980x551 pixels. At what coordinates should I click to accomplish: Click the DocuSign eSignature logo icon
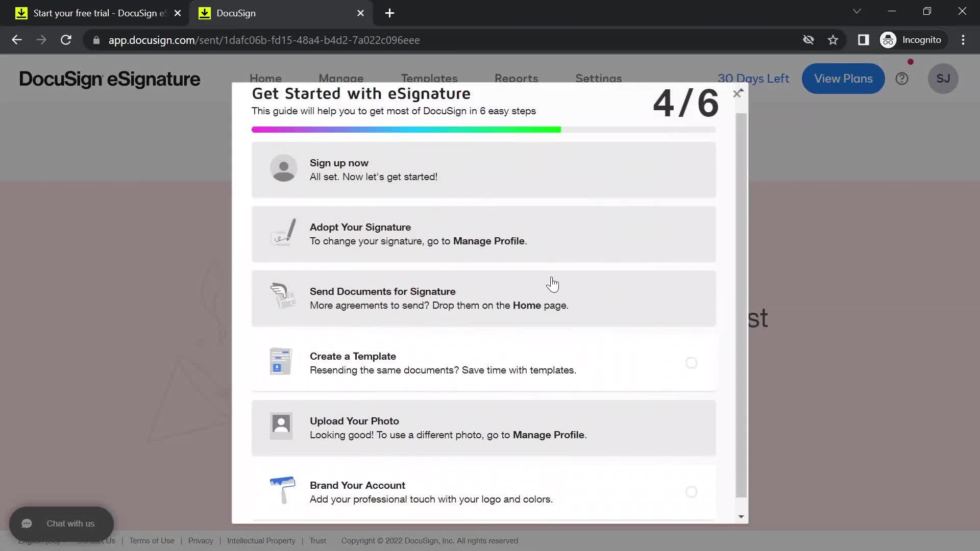[109, 79]
